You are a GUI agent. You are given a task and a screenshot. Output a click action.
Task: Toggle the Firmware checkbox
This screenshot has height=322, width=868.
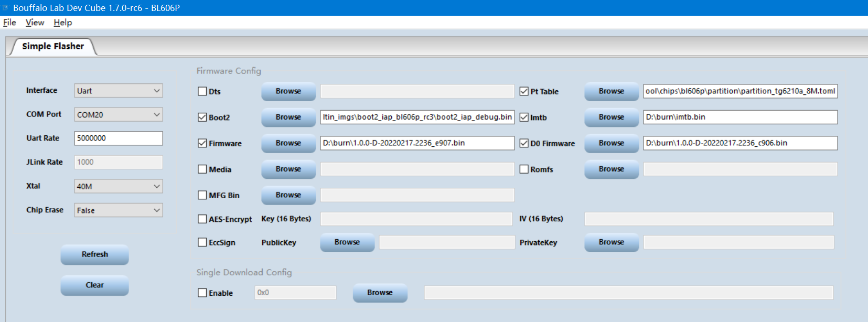click(202, 143)
